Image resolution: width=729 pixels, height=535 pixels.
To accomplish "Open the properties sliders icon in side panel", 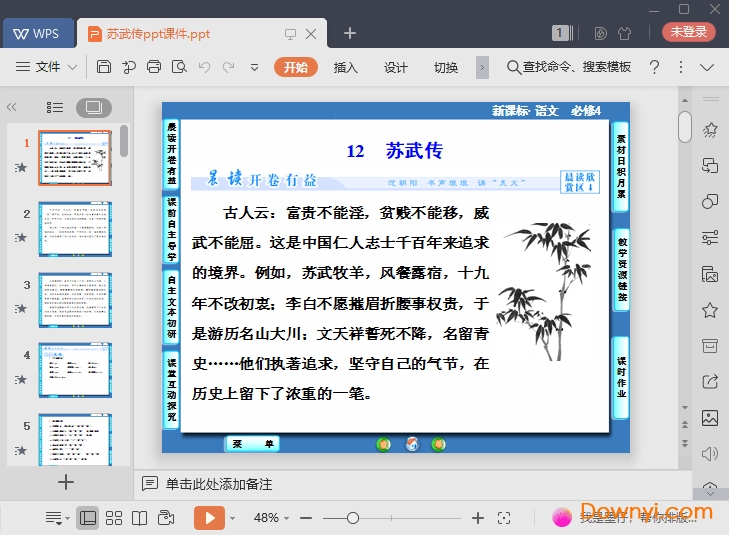I will click(x=710, y=238).
